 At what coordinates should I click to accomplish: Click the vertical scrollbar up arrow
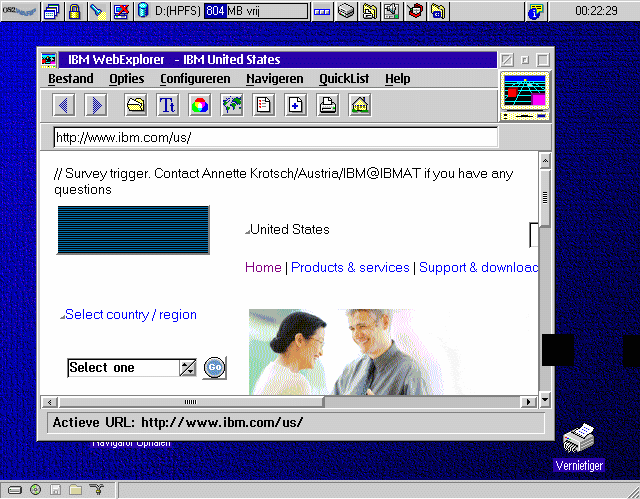coord(545,161)
